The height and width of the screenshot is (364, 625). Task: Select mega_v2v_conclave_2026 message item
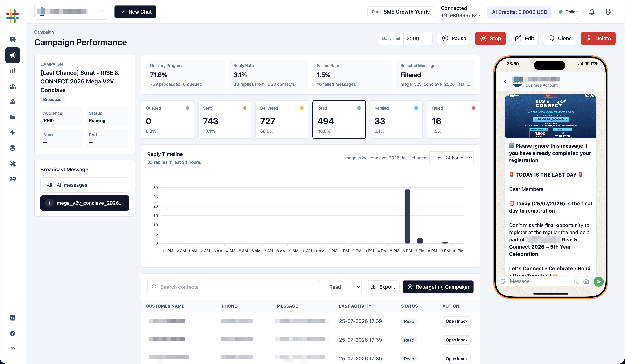85,203
